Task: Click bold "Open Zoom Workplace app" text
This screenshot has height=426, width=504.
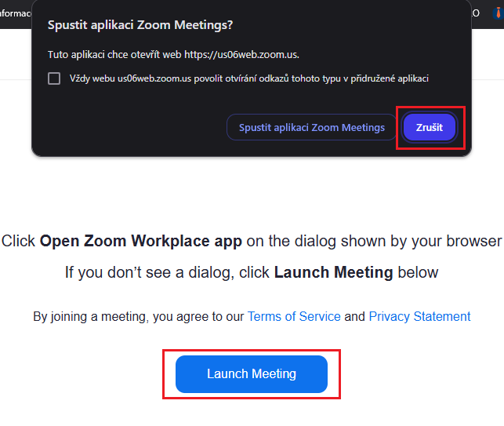Action: 140,241
